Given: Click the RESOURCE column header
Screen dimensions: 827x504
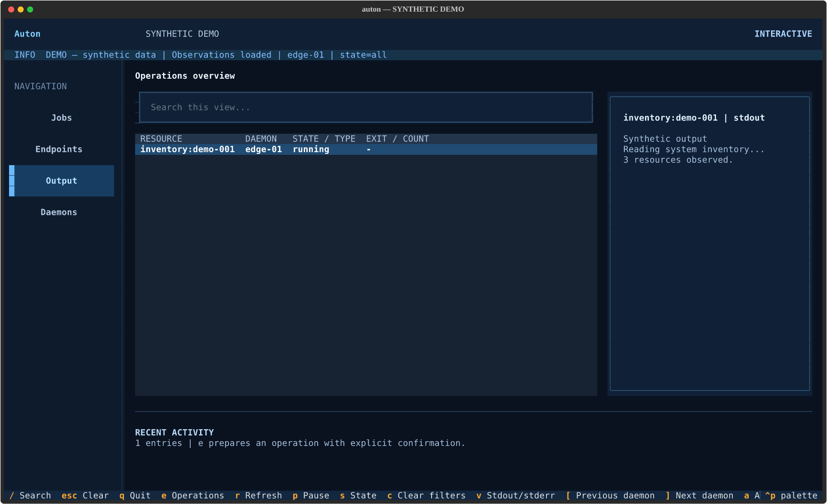Looking at the screenshot, I should pos(161,139).
